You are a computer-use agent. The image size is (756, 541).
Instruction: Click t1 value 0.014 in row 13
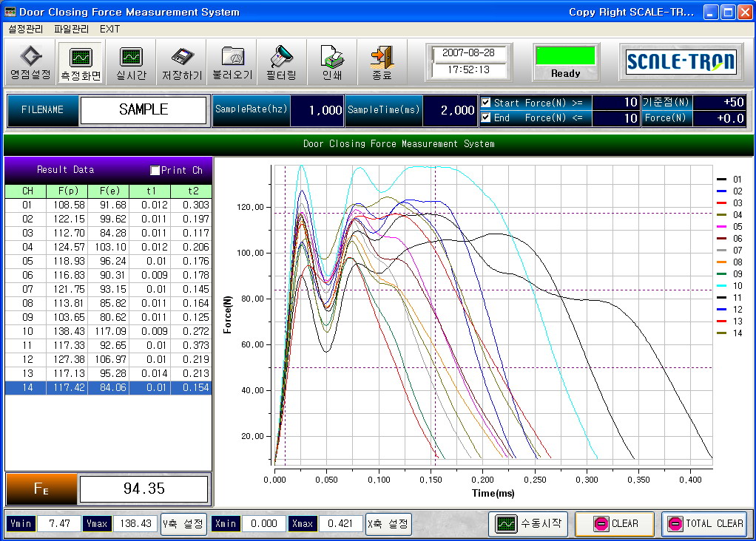tap(150, 373)
